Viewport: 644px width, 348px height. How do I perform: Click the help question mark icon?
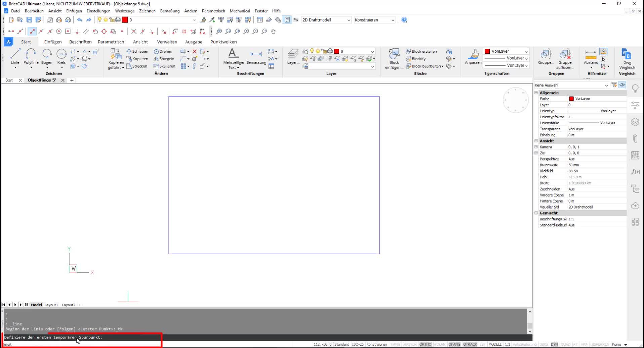coord(404,20)
